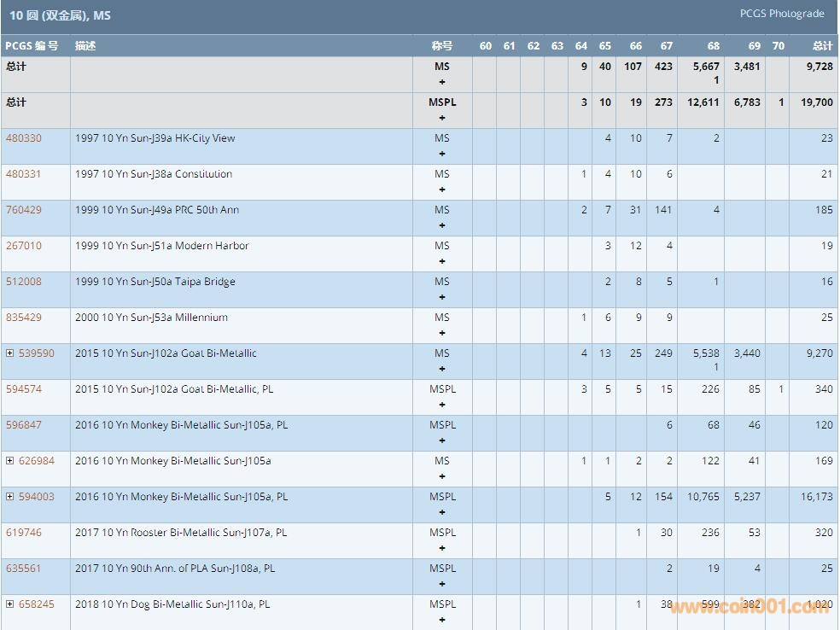Viewport: 840px width, 630px height.
Task: Open PCGS number 658245
Action: (37, 605)
